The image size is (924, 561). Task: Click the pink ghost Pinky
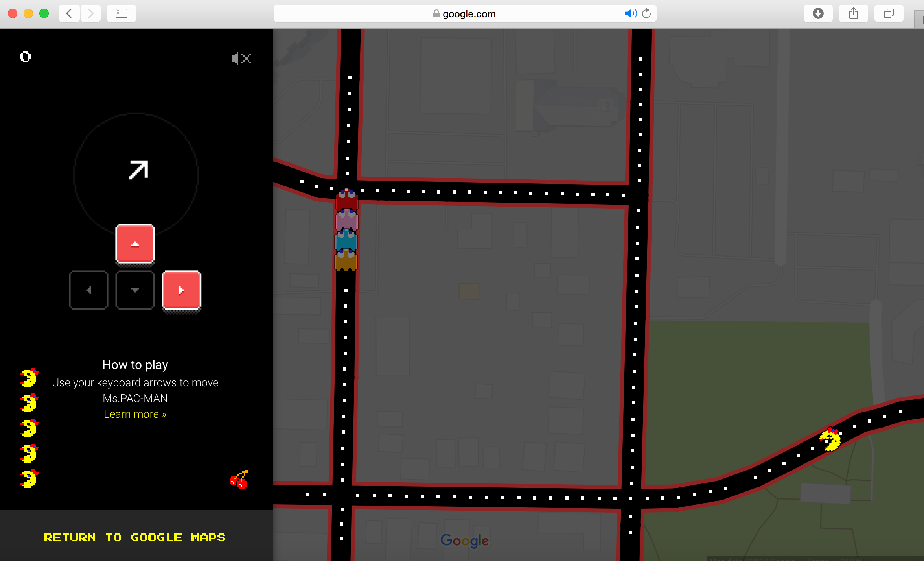(x=346, y=220)
